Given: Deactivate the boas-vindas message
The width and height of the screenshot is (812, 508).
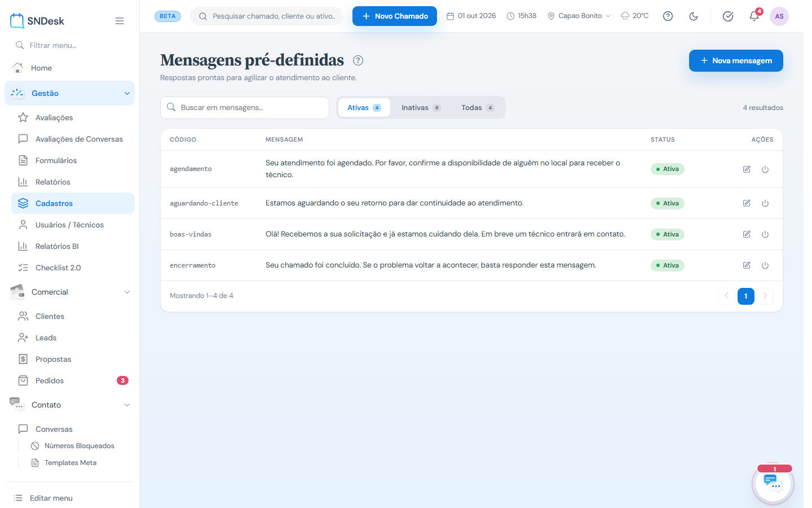Looking at the screenshot, I should coord(765,234).
